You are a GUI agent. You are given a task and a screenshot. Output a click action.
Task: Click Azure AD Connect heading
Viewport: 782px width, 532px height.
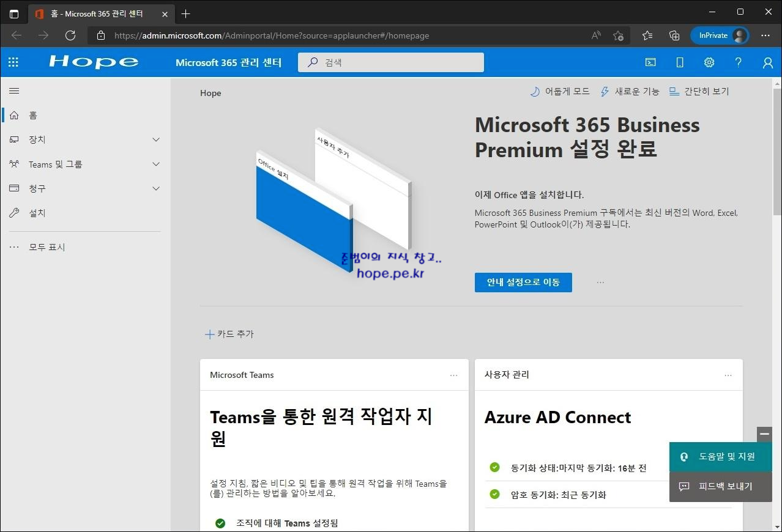pos(557,418)
